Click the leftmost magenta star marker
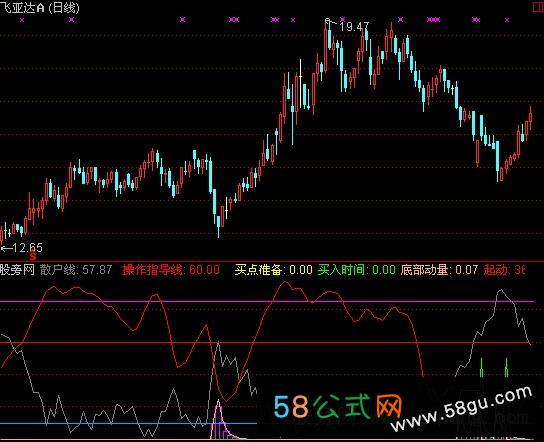This screenshot has width=544, height=442. (22, 20)
